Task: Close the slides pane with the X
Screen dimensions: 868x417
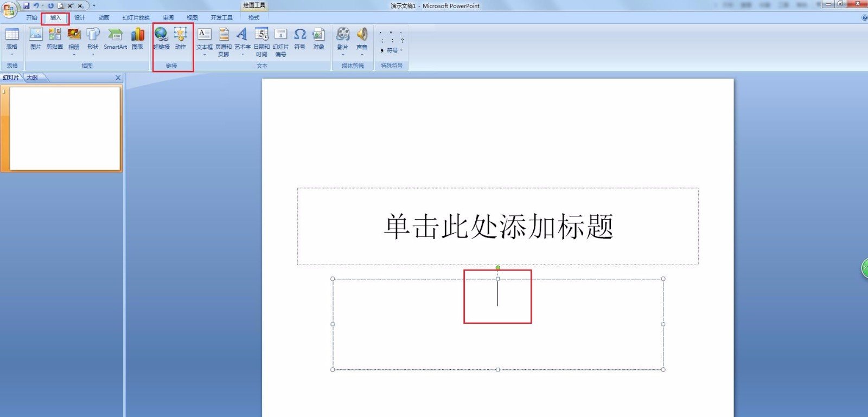Action: [118, 78]
